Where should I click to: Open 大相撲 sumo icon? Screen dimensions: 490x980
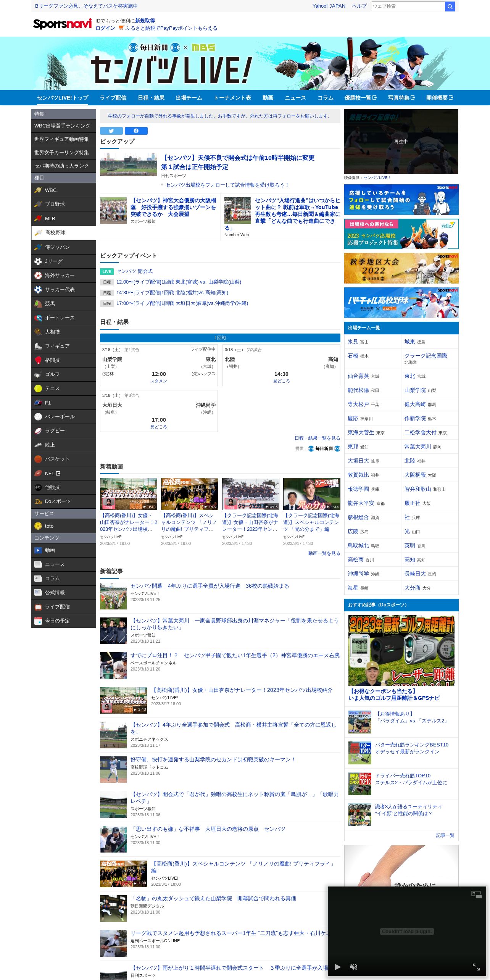[x=38, y=332]
